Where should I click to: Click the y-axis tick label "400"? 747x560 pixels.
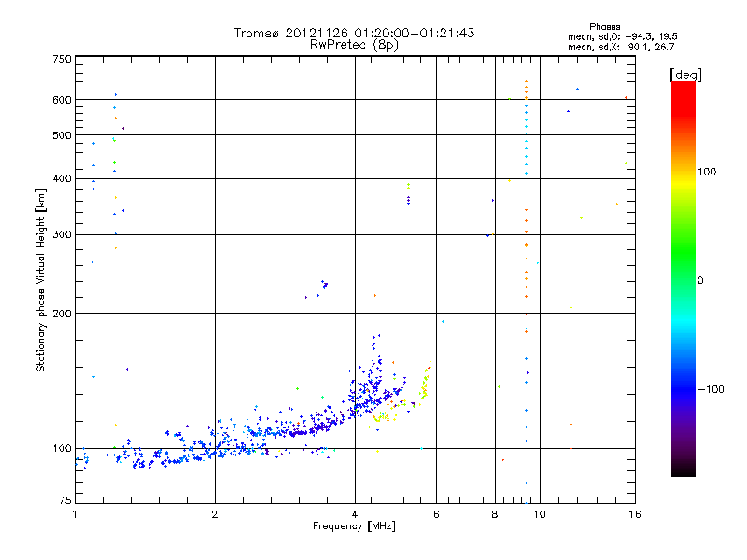pyautogui.click(x=62, y=178)
